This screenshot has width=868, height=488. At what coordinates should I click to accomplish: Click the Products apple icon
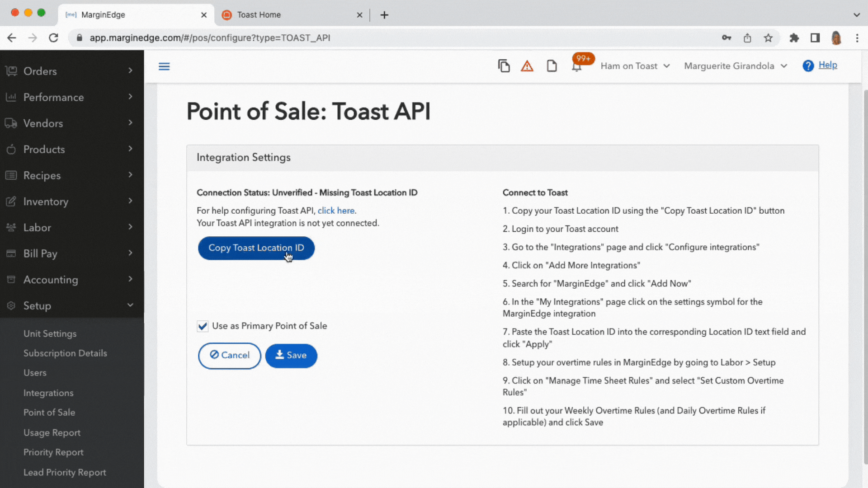tap(11, 149)
